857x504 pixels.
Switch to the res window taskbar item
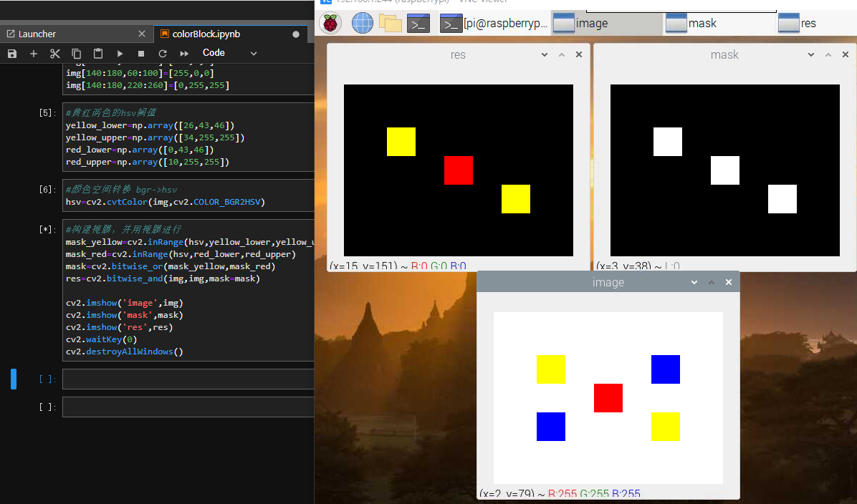click(816, 24)
